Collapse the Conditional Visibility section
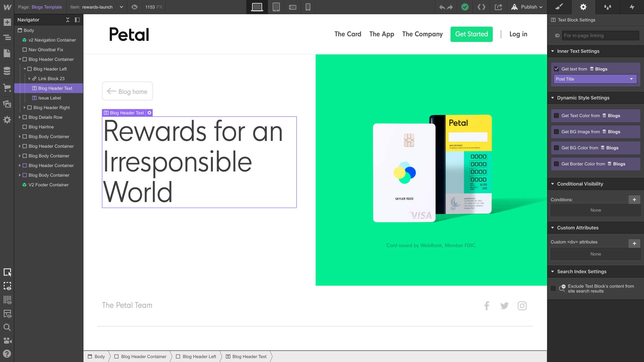Screen dimensions: 644x362 pyautogui.click(x=552, y=184)
